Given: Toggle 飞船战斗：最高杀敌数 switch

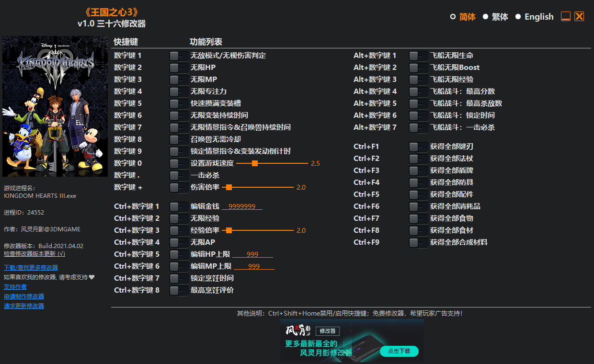Looking at the screenshot, I should [x=418, y=103].
